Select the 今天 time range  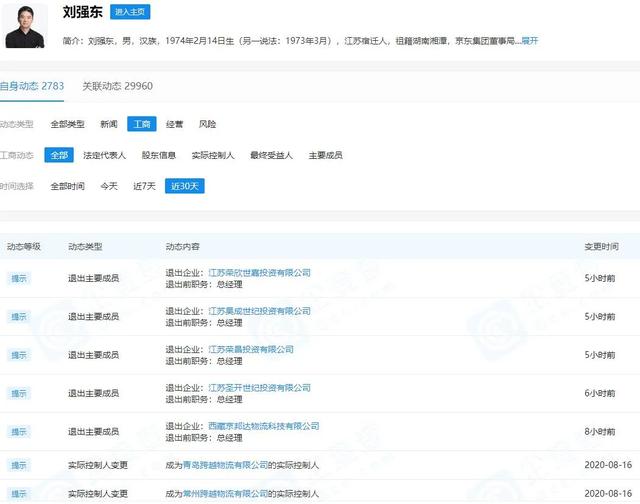[108, 186]
